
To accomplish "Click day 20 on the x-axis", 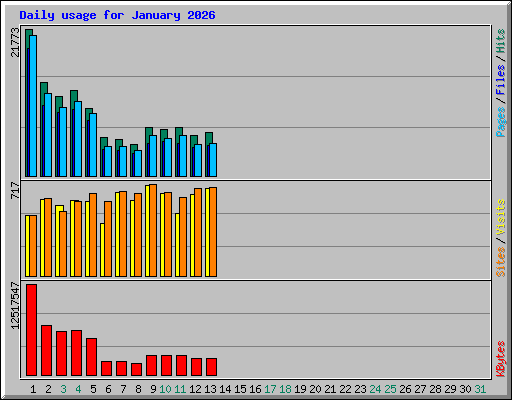I will click(x=315, y=389).
